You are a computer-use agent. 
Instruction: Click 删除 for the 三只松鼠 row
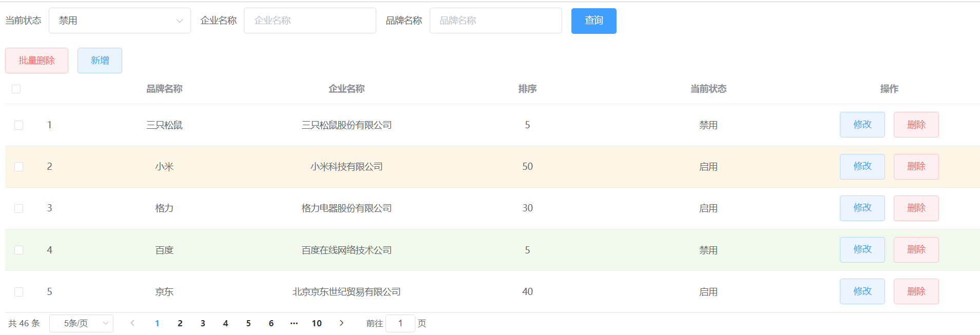point(916,125)
